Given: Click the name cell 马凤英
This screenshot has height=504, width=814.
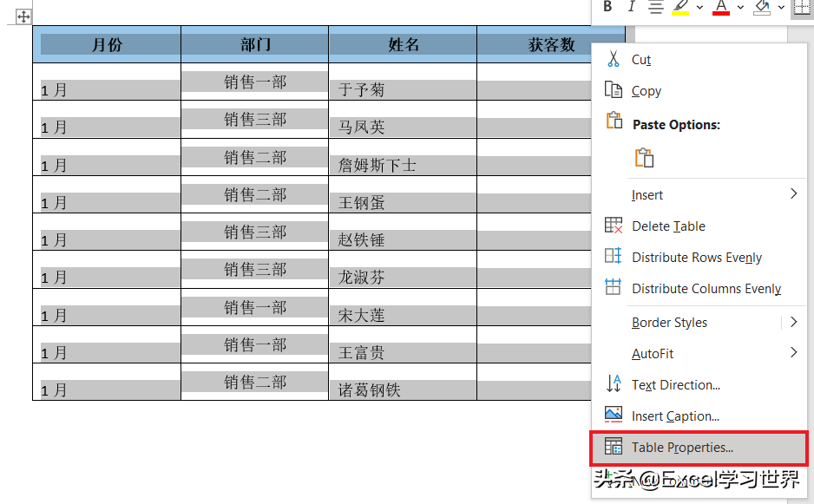Looking at the screenshot, I should coord(403,120).
